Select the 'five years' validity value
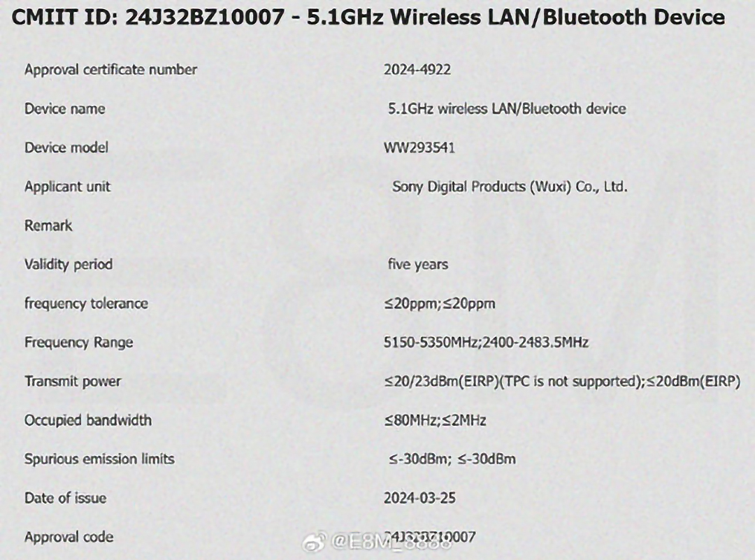The width and height of the screenshot is (755, 560). [x=418, y=264]
